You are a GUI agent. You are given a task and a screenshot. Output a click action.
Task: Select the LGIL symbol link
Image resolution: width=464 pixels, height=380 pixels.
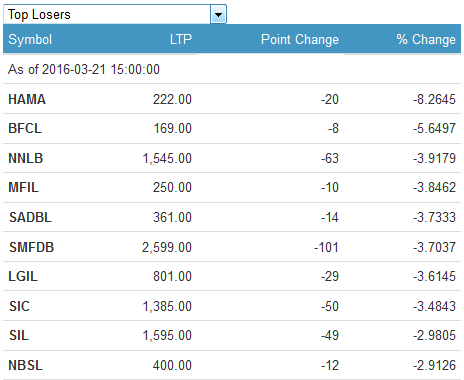(23, 276)
